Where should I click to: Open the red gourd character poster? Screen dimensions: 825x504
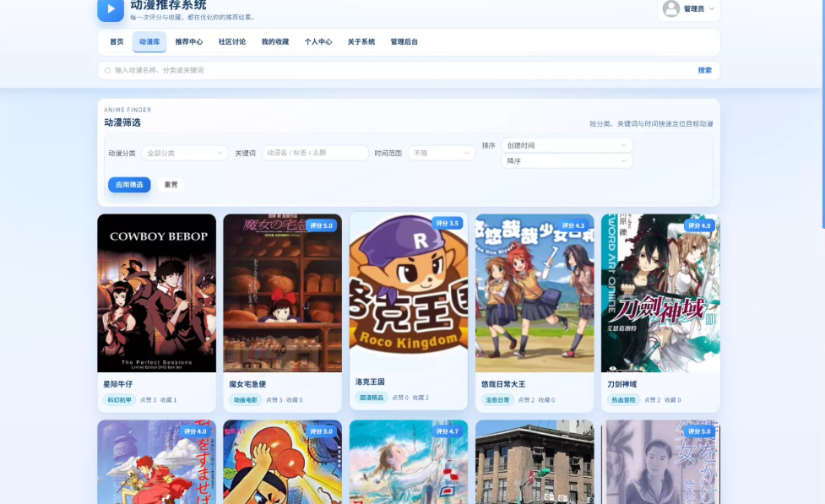point(283,462)
